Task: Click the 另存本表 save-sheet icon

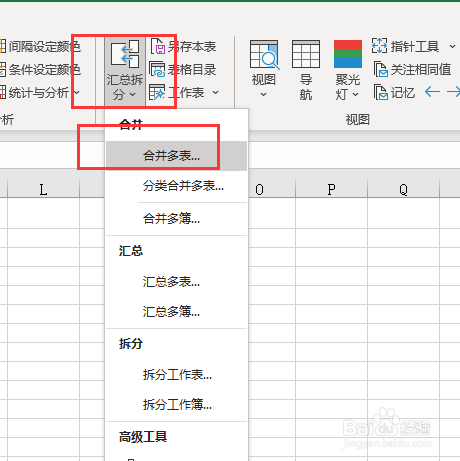Action: tap(158, 46)
